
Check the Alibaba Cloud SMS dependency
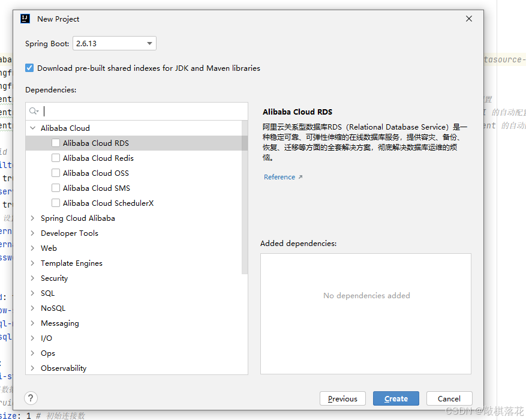55,188
